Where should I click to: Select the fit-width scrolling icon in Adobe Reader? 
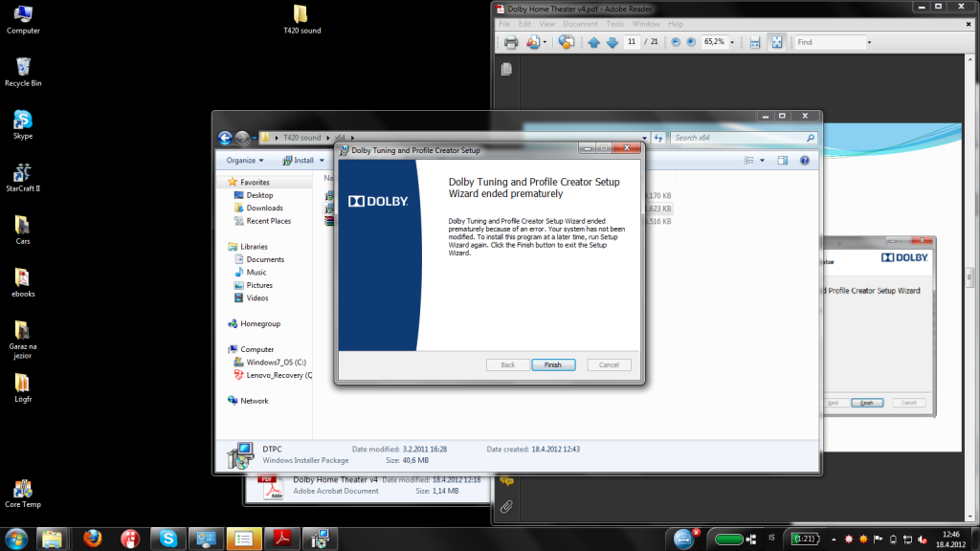[755, 42]
